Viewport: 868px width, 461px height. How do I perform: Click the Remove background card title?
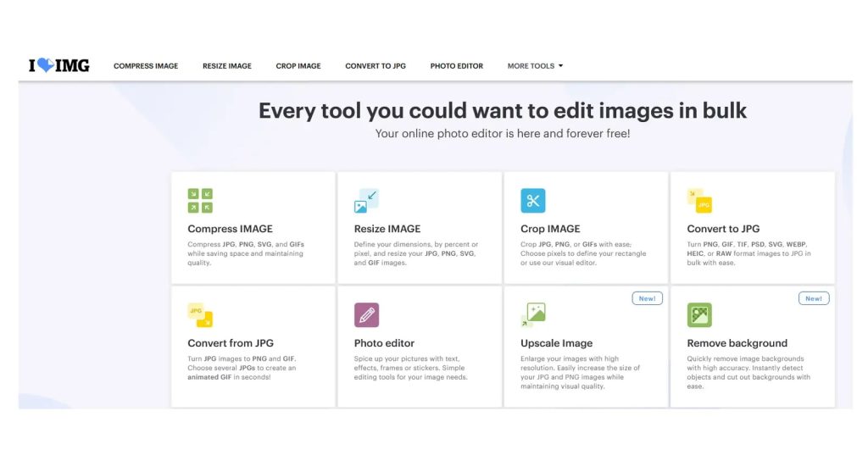tap(737, 343)
